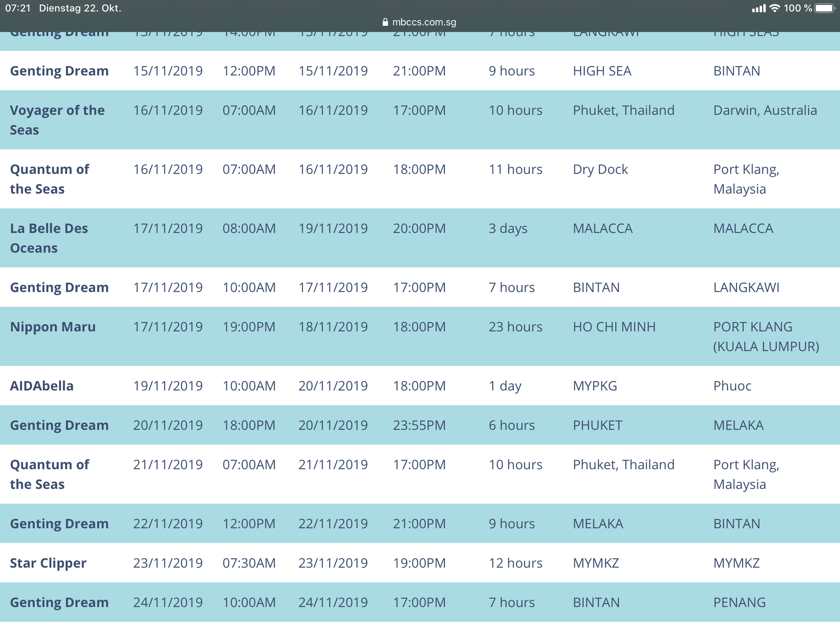Tap the battery icon in status bar
Image resolution: width=840 pixels, height=630 pixels.
coord(825,8)
